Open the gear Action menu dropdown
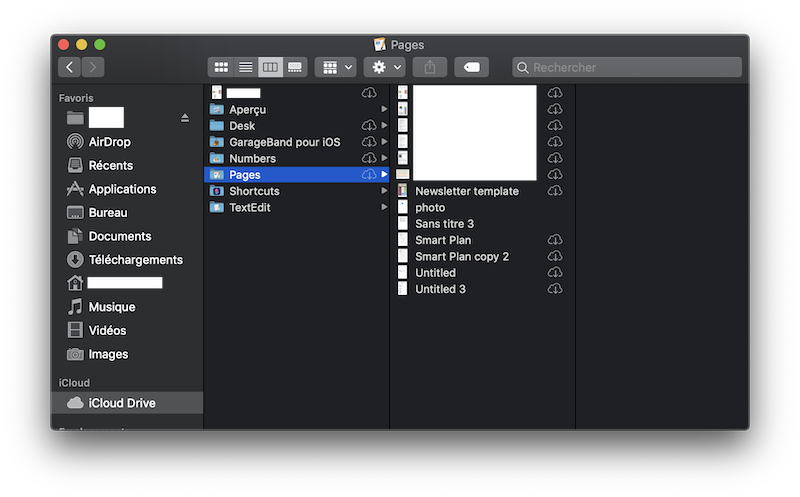800x497 pixels. click(385, 67)
